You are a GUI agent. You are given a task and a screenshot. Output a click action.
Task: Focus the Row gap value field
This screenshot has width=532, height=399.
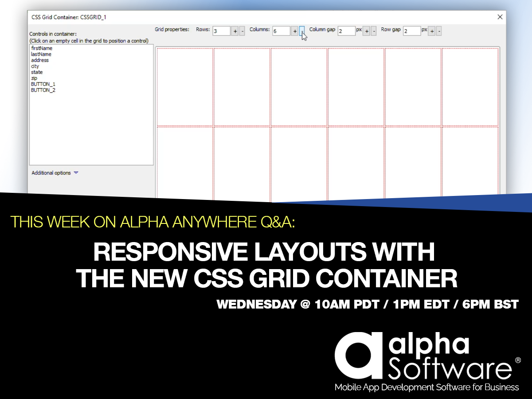point(411,31)
